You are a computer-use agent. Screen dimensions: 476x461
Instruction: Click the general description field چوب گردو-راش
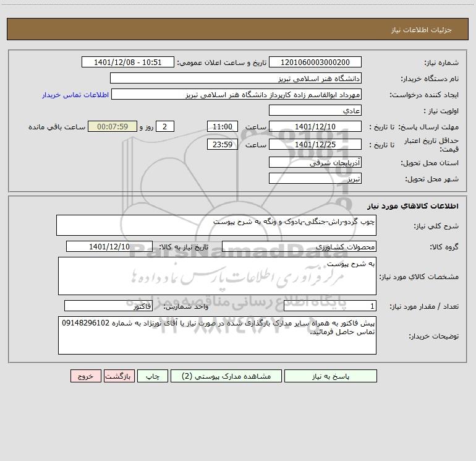coord(216,225)
